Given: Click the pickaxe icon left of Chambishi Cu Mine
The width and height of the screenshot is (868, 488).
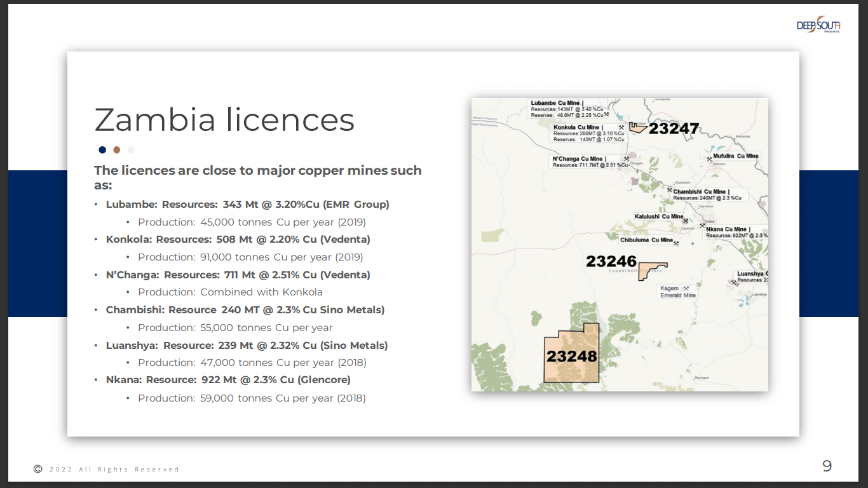Looking at the screenshot, I should (669, 190).
